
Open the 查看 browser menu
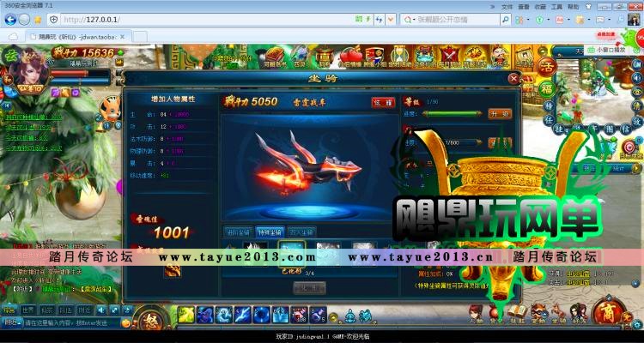[x=524, y=7]
